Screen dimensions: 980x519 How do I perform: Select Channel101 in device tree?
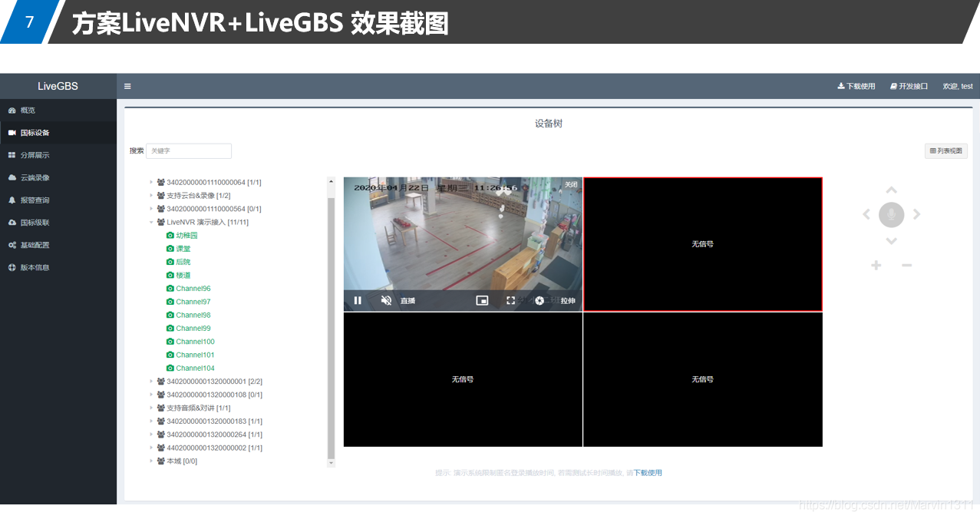(195, 355)
